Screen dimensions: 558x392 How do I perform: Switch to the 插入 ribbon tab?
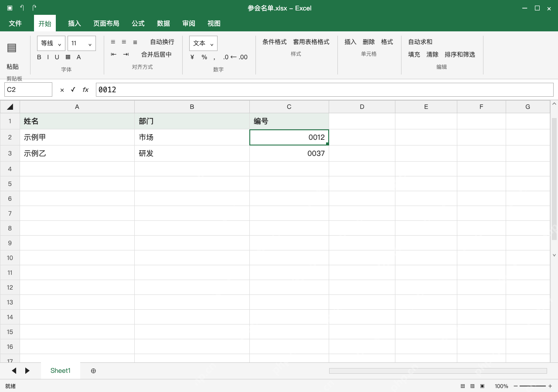point(75,24)
